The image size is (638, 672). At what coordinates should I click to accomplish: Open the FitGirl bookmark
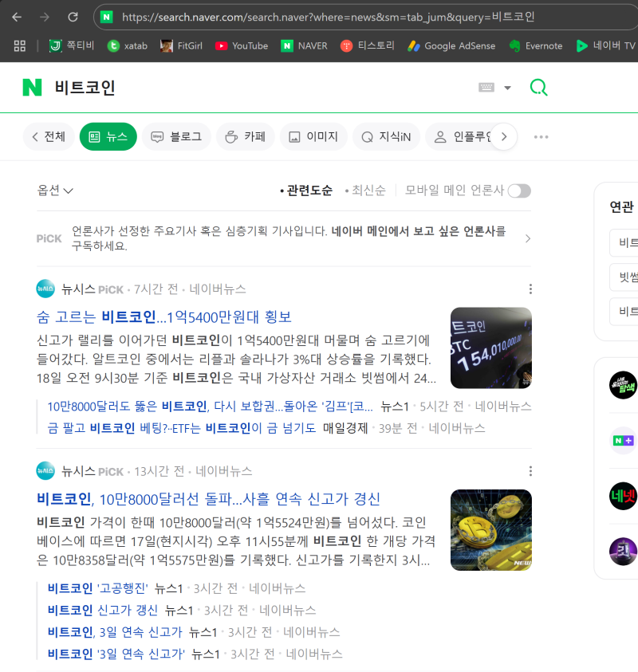(181, 46)
